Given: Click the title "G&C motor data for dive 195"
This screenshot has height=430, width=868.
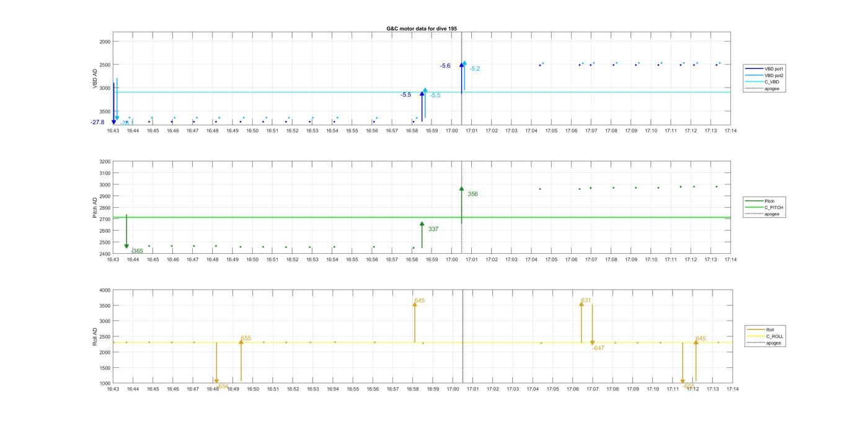Looking at the screenshot, I should pyautogui.click(x=422, y=29).
